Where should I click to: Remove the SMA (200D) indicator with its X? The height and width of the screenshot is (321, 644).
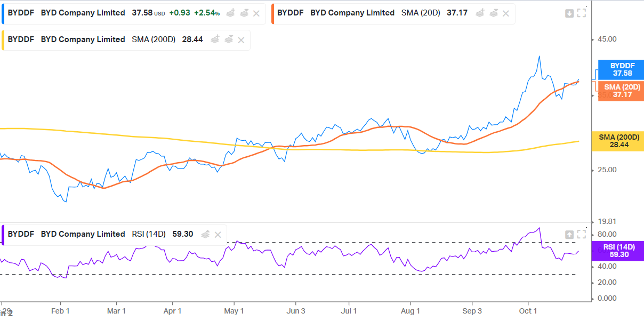(x=241, y=39)
